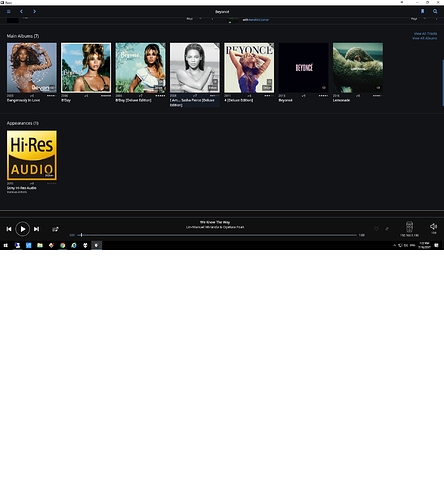Viewport: 444px width, 500px height.
Task: Favorite the current track with the heart
Action: click(x=376, y=229)
